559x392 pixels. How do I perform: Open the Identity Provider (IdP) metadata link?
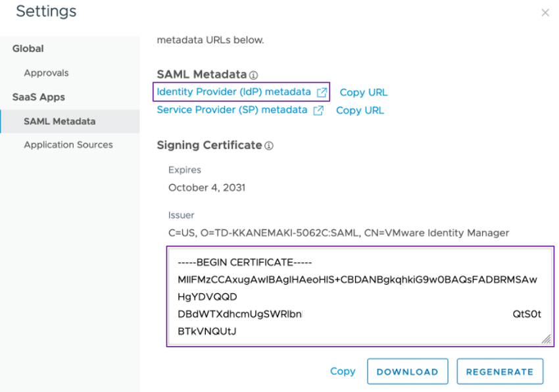(233, 91)
